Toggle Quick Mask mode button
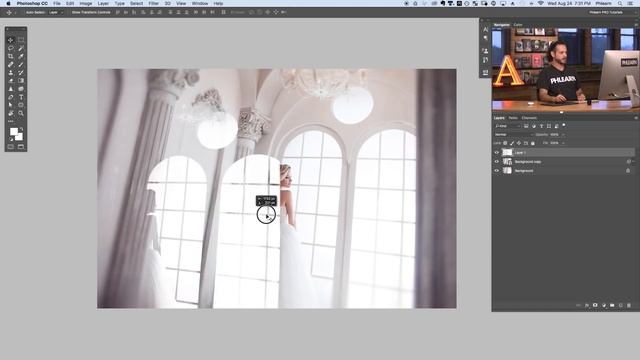 click(11, 147)
